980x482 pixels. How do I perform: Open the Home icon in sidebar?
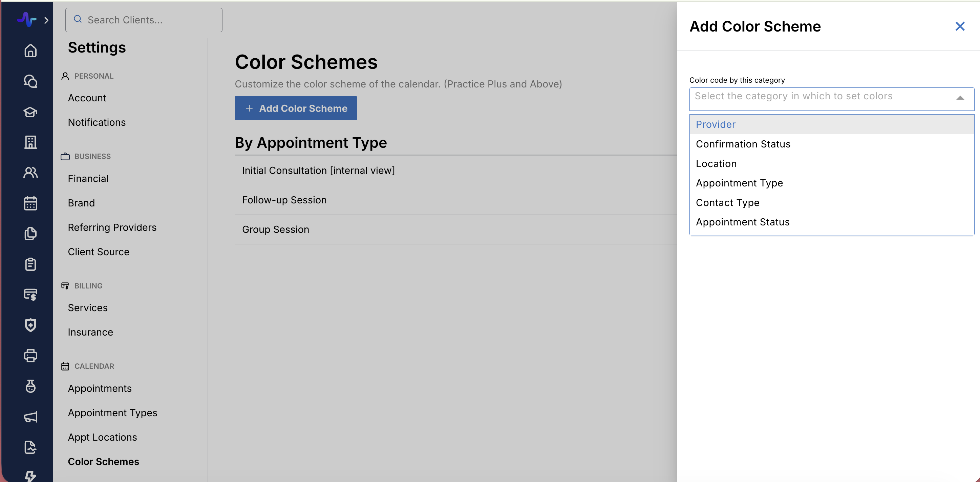[x=30, y=51]
